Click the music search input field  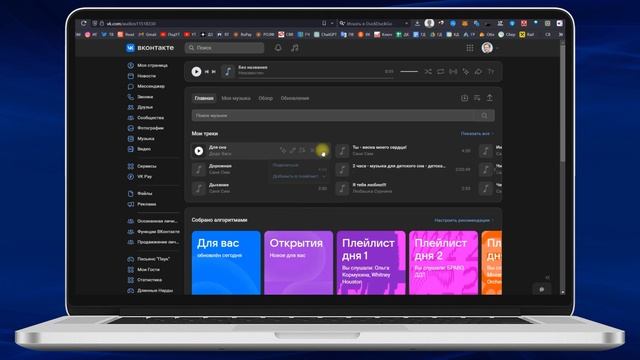coord(343,116)
